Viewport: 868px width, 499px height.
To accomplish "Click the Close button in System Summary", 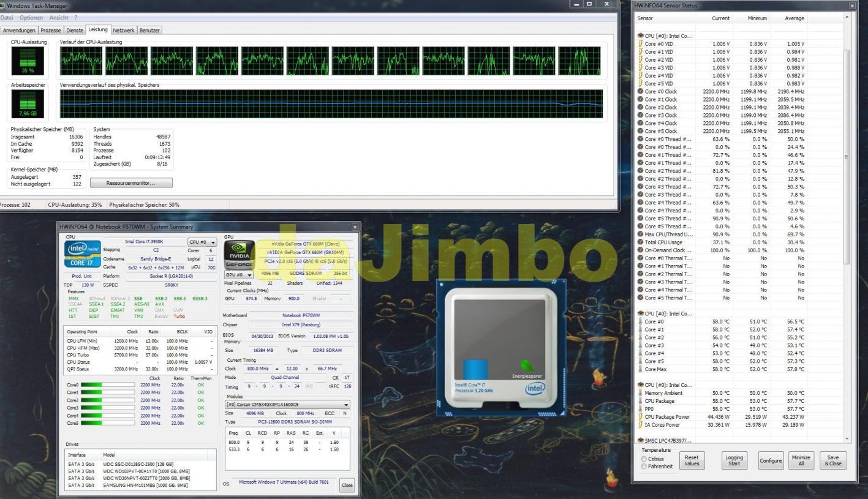I will [347, 485].
